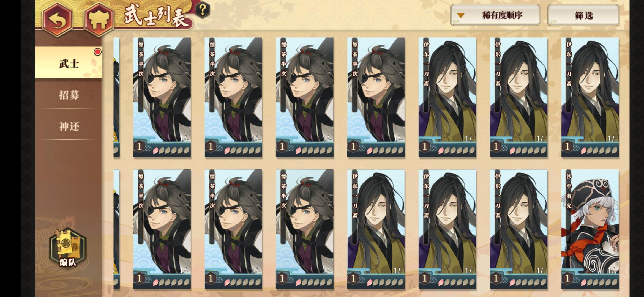This screenshot has width=644, height=297.
Task: Open the home gate icon
Action: (99, 19)
